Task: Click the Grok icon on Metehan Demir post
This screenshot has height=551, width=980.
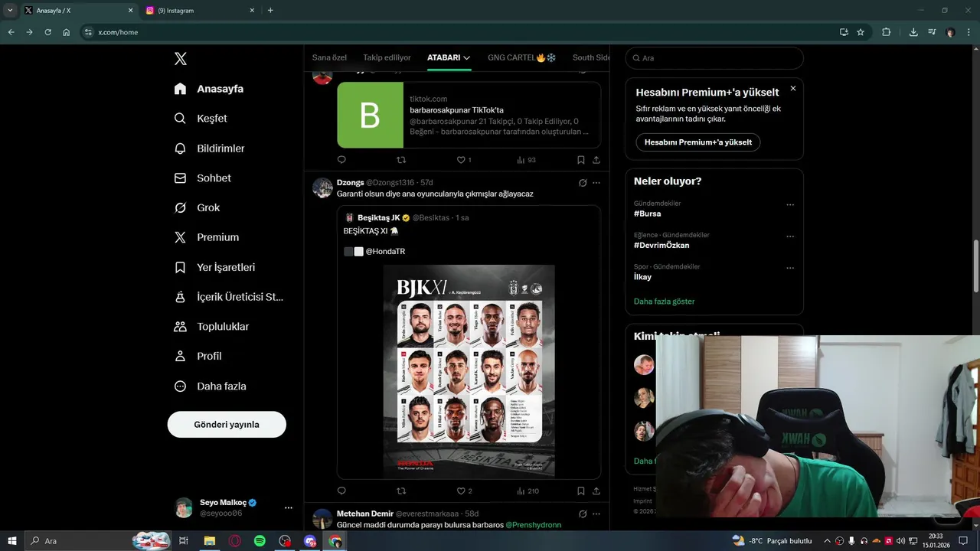Action: point(583,514)
